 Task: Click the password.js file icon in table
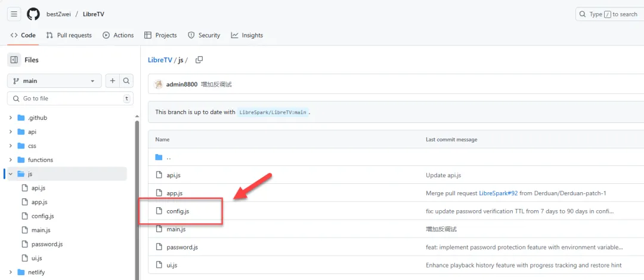click(159, 247)
